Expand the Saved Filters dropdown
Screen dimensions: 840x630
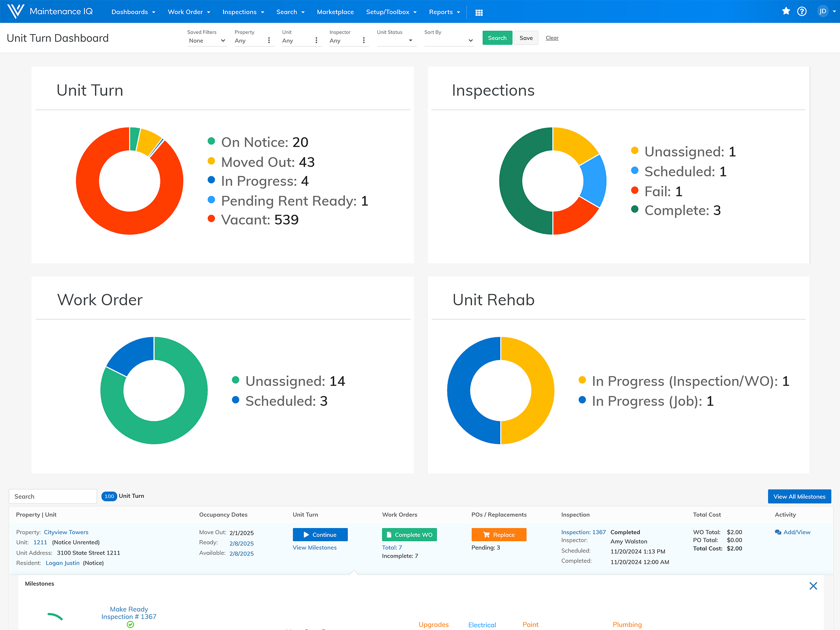206,41
